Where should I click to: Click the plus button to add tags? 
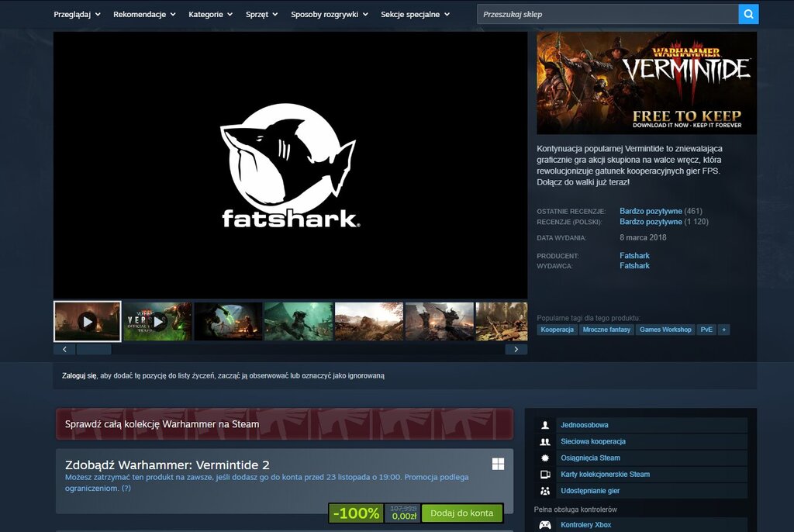(723, 330)
